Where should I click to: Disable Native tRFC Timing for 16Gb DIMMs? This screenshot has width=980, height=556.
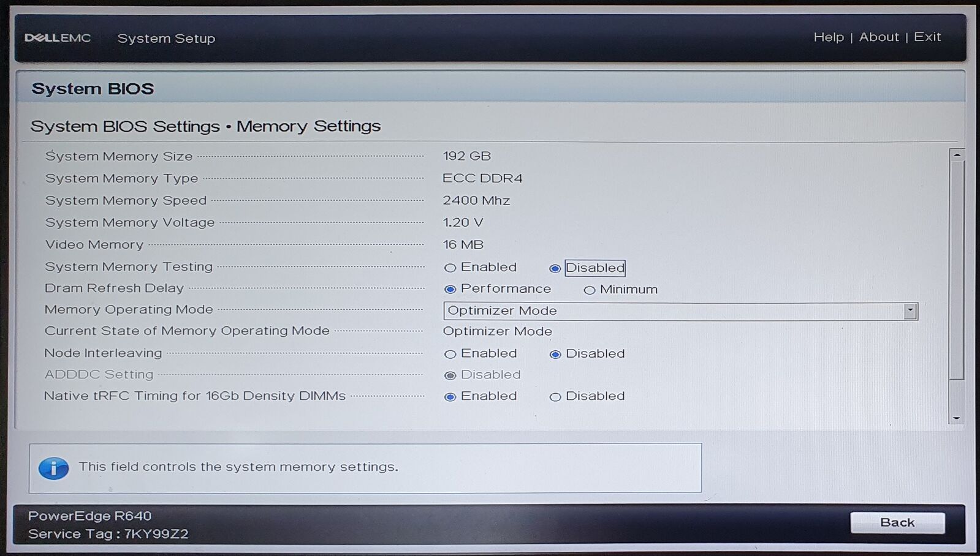click(555, 397)
